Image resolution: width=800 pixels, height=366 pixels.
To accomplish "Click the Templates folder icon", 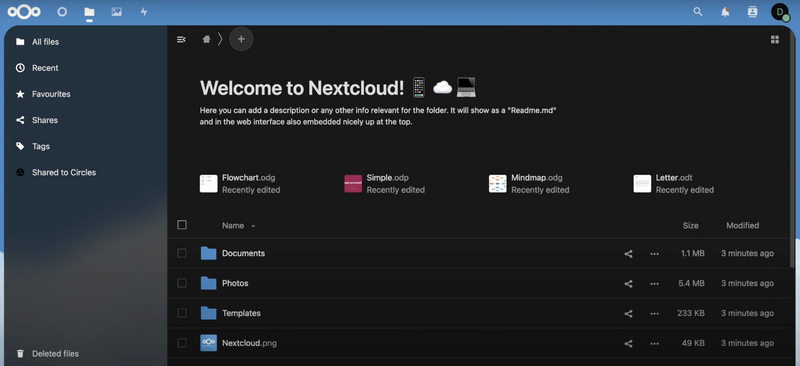I will click(208, 313).
